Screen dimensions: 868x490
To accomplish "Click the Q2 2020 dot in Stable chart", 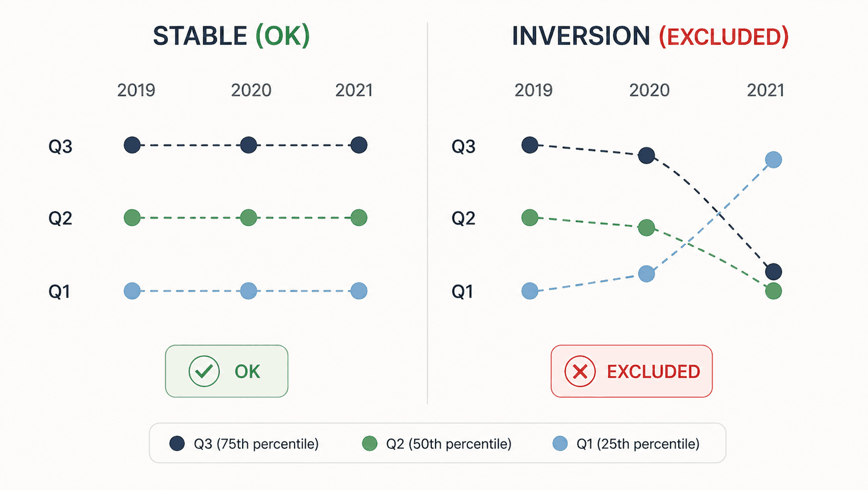I will click(248, 217).
